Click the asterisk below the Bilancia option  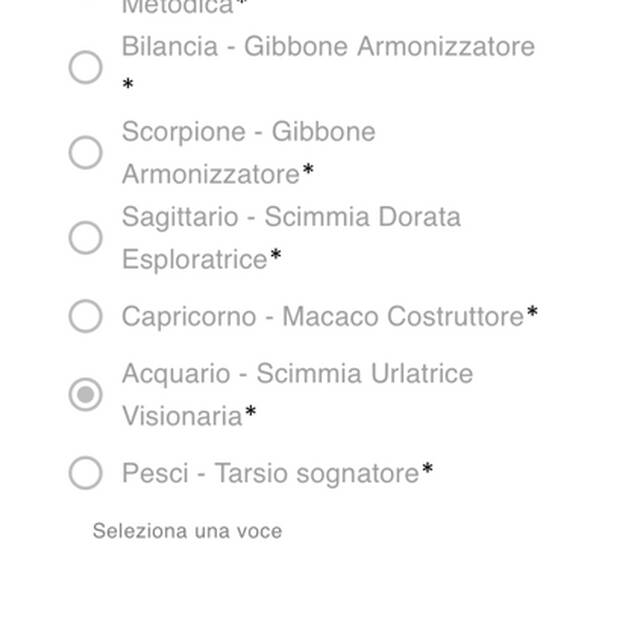128,87
